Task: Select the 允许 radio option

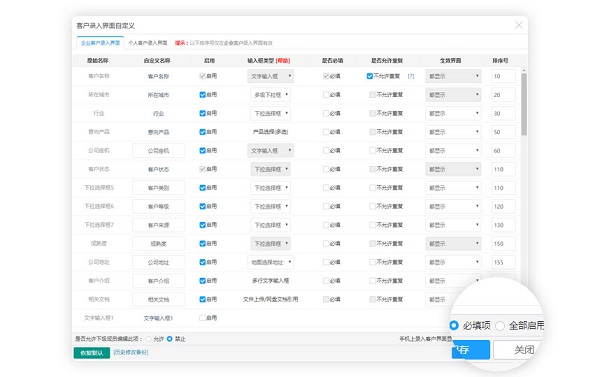Action: [x=148, y=339]
